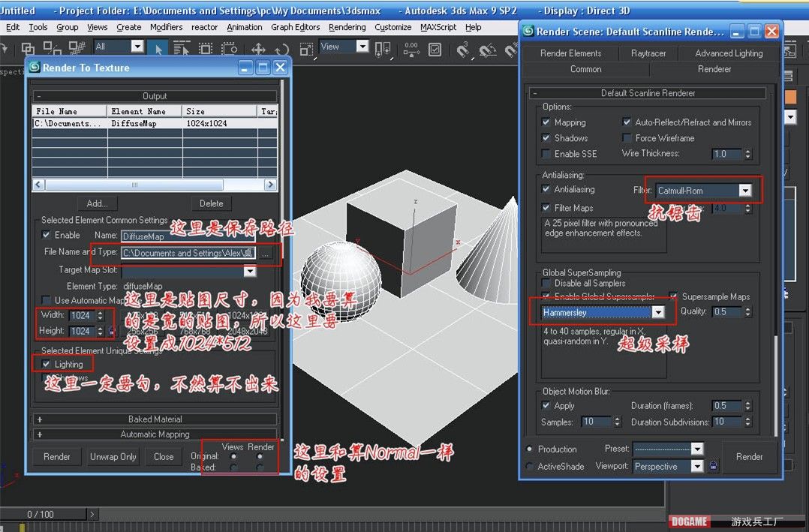Activate the Select and Move tool

click(x=258, y=49)
